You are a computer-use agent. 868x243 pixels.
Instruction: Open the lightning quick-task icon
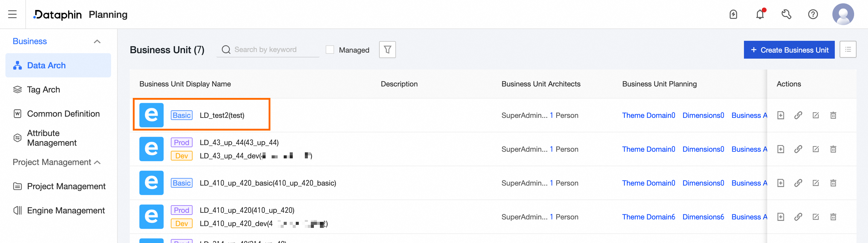pos(733,14)
